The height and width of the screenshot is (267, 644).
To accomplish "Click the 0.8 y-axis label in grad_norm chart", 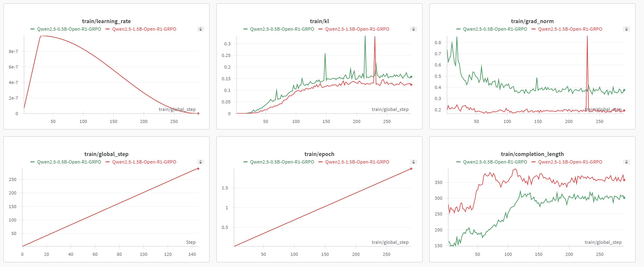I will [438, 42].
